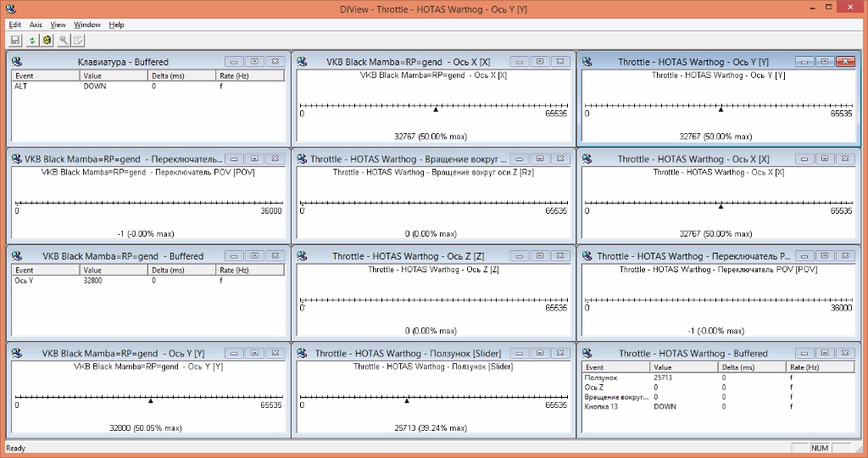The image size is (868, 458).
Task: Click the axis marker in VKB Ось X window
Action: pyautogui.click(x=436, y=109)
